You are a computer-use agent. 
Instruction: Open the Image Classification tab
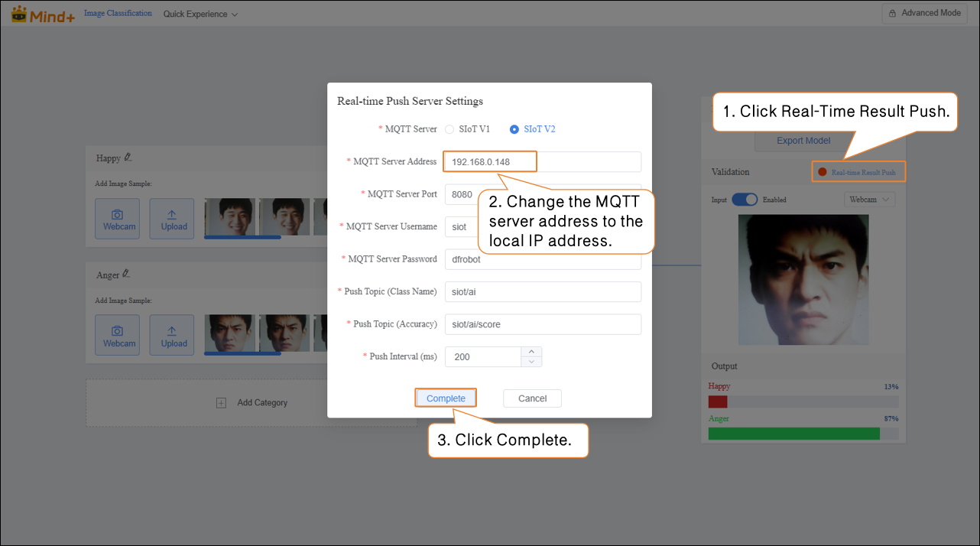click(x=118, y=14)
